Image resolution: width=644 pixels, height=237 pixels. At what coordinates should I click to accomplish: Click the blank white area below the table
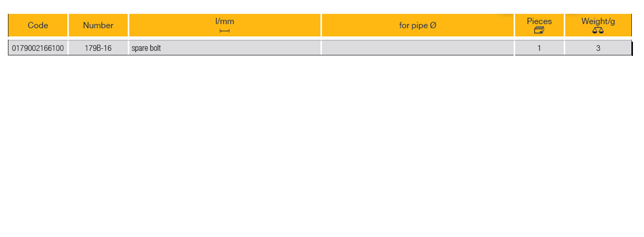coord(322,148)
